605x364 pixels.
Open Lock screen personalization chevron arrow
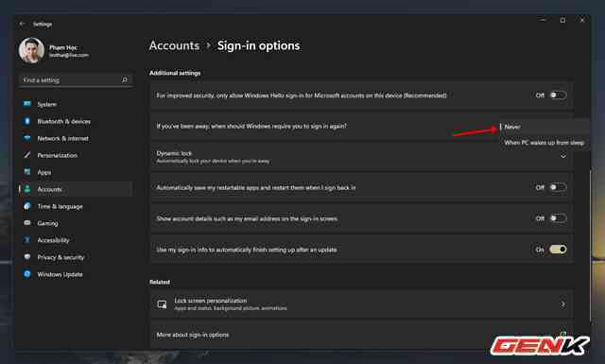[x=563, y=304]
